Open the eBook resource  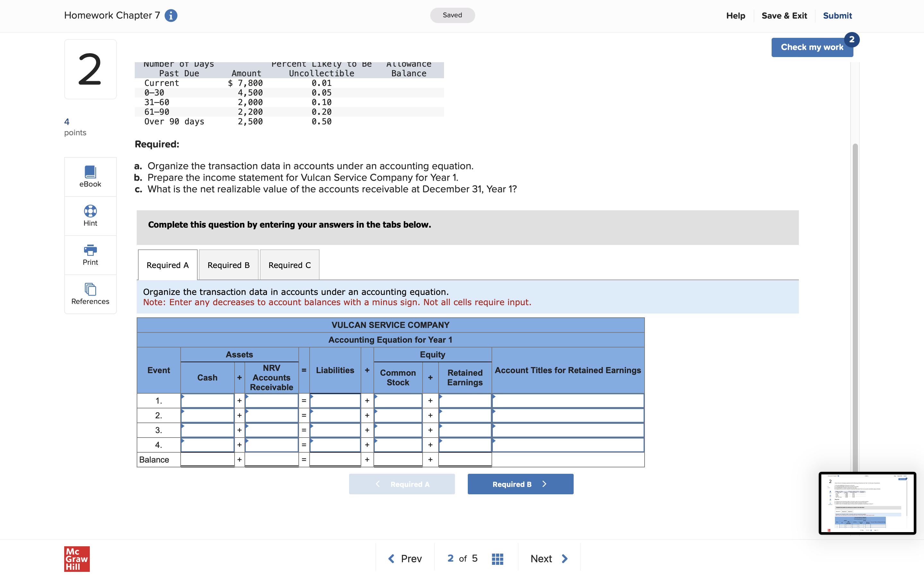pyautogui.click(x=90, y=176)
